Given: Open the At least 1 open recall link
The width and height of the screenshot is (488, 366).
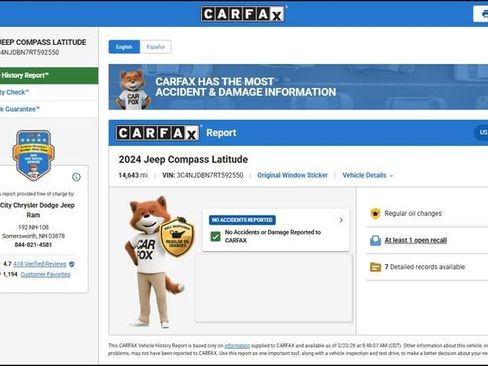Looking at the screenshot, I should click(x=416, y=240).
